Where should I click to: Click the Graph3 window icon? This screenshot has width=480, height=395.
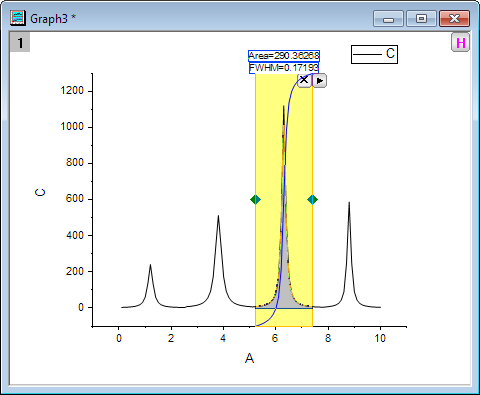tap(18, 18)
